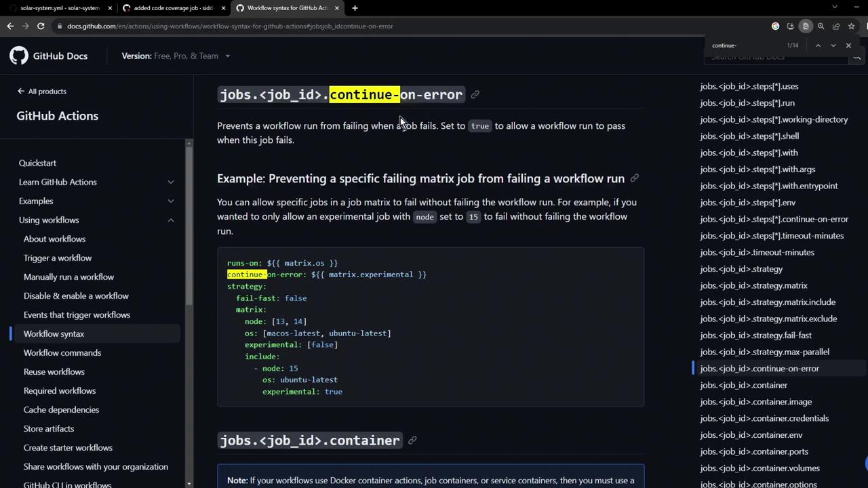This screenshot has height=488, width=868.
Task: Go to previous find-in-page match
Action: (x=818, y=45)
